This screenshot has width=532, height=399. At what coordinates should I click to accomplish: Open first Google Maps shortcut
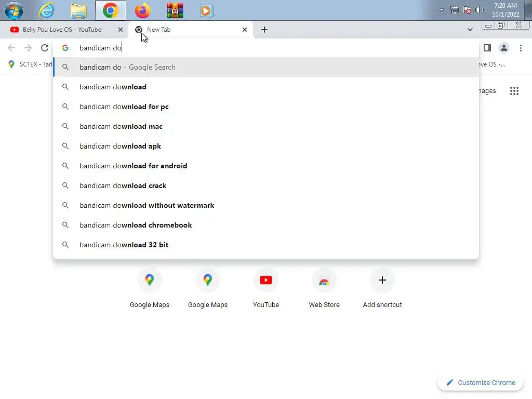coord(150,288)
